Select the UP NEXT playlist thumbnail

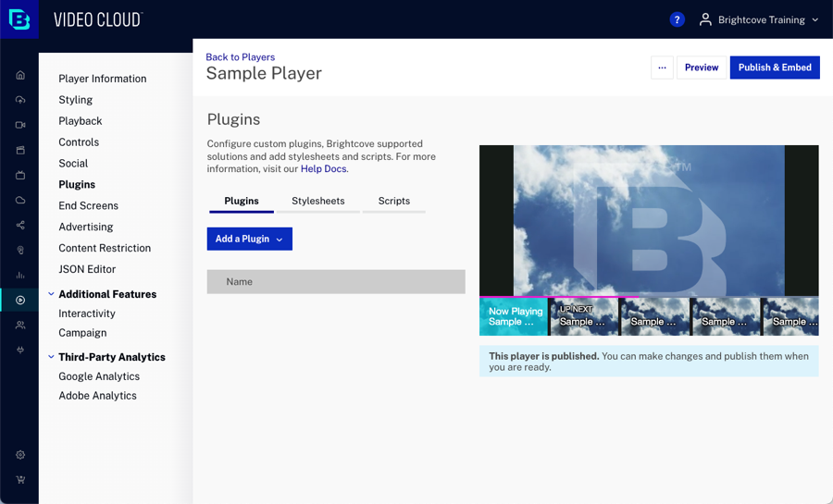(583, 316)
